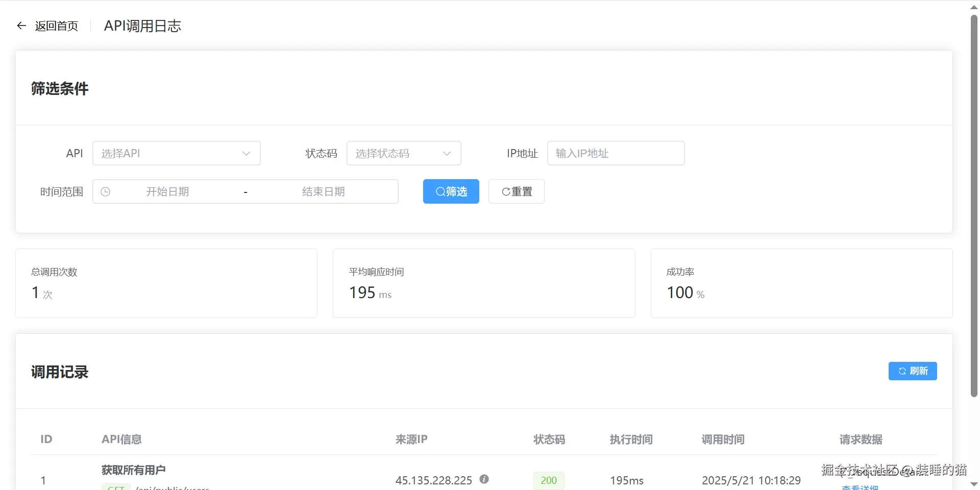
Task: Click the magnifier icon inside the 筛选 button
Action: click(440, 191)
